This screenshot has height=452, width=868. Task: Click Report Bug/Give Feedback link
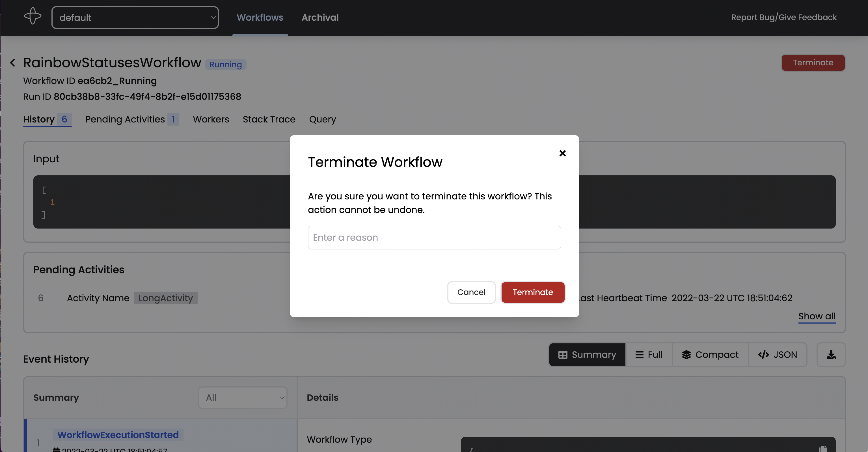tap(784, 18)
